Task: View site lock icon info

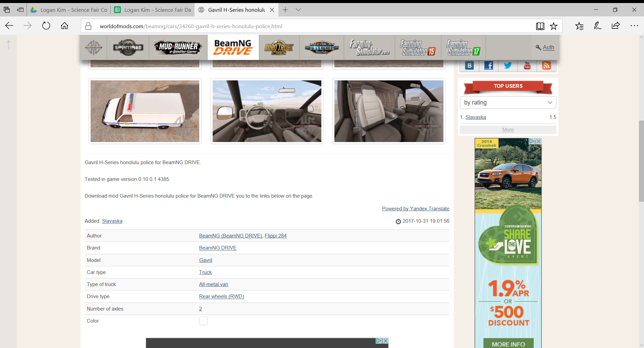Action: [88, 26]
